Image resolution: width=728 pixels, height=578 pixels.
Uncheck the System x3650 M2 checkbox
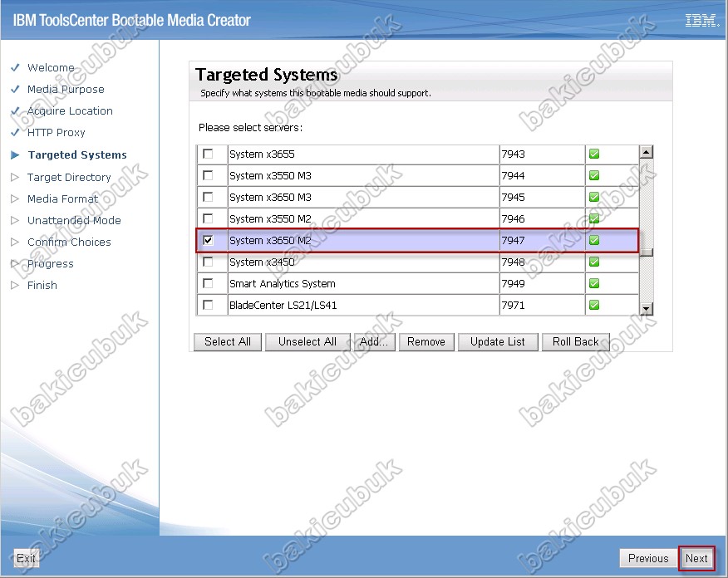208,240
